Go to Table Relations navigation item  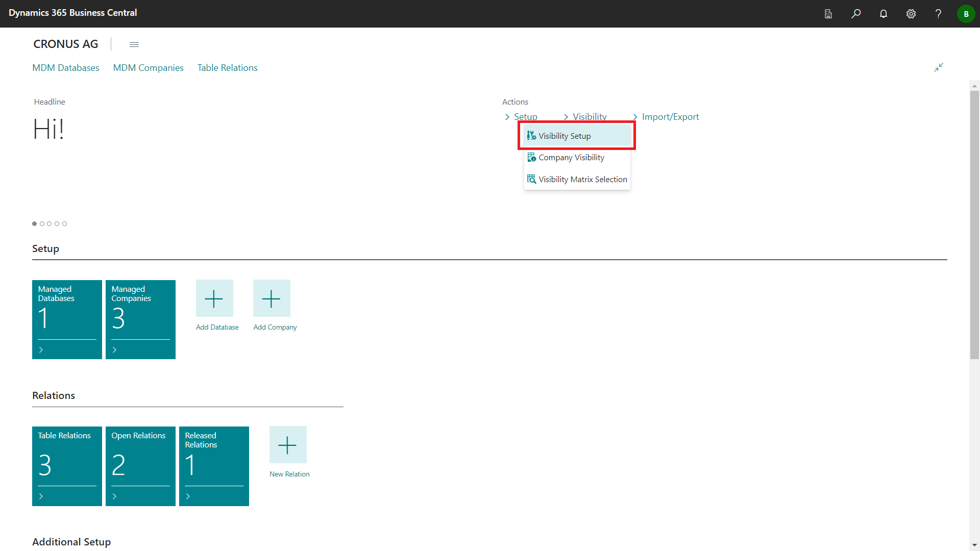(x=228, y=68)
